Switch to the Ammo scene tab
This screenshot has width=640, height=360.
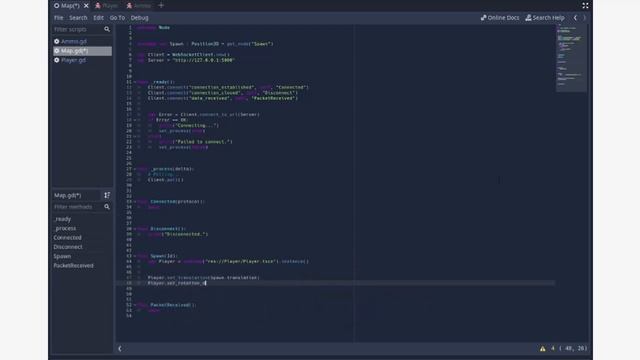(138, 6)
